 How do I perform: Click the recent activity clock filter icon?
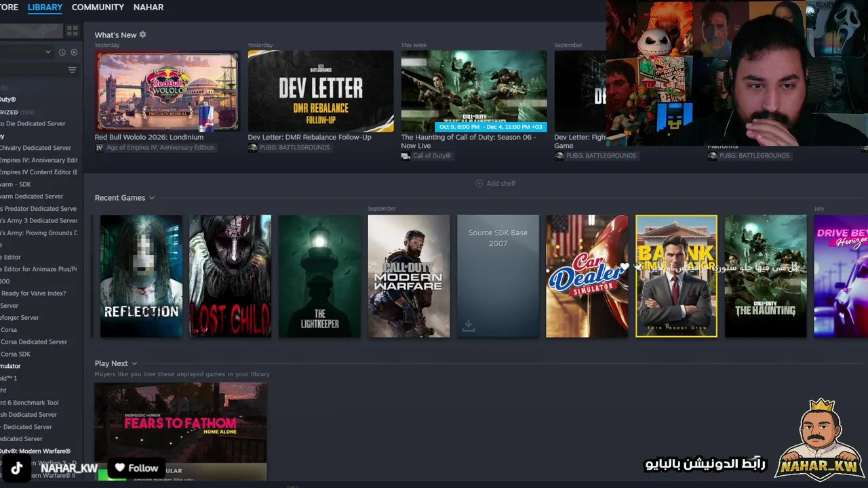(62, 52)
